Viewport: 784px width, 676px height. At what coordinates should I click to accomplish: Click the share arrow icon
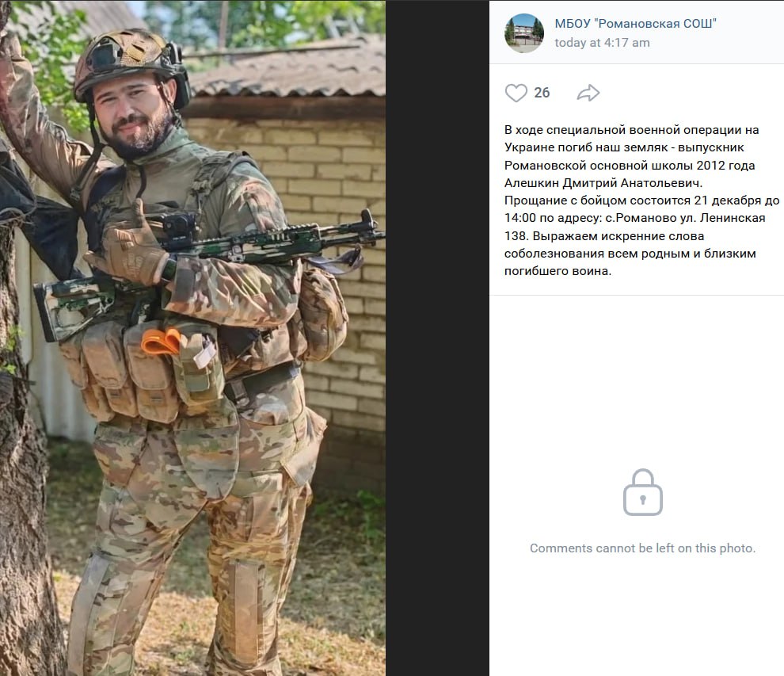pyautogui.click(x=588, y=93)
